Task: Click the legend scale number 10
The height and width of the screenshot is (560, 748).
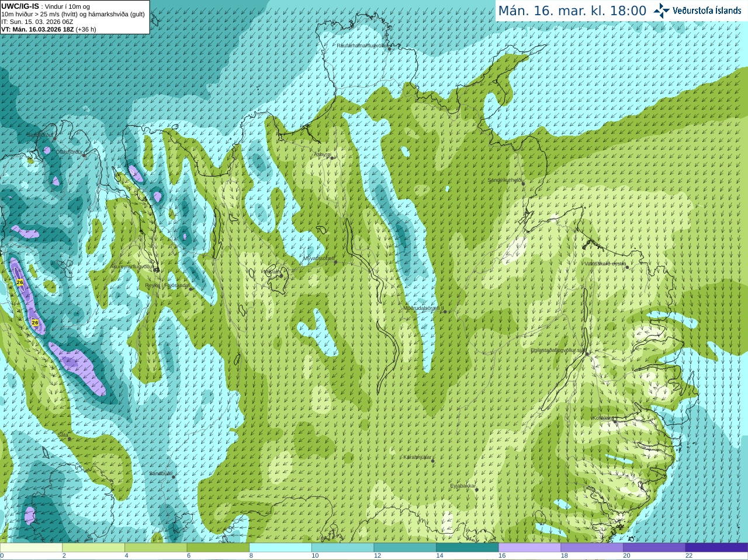Action: (315, 556)
